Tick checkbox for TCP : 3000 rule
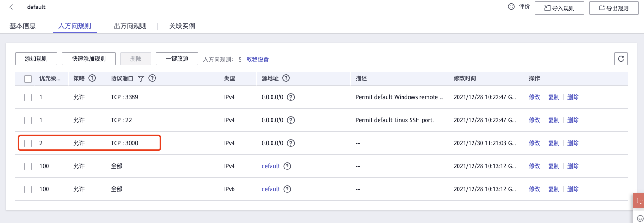The height and width of the screenshot is (223, 644). point(28,143)
